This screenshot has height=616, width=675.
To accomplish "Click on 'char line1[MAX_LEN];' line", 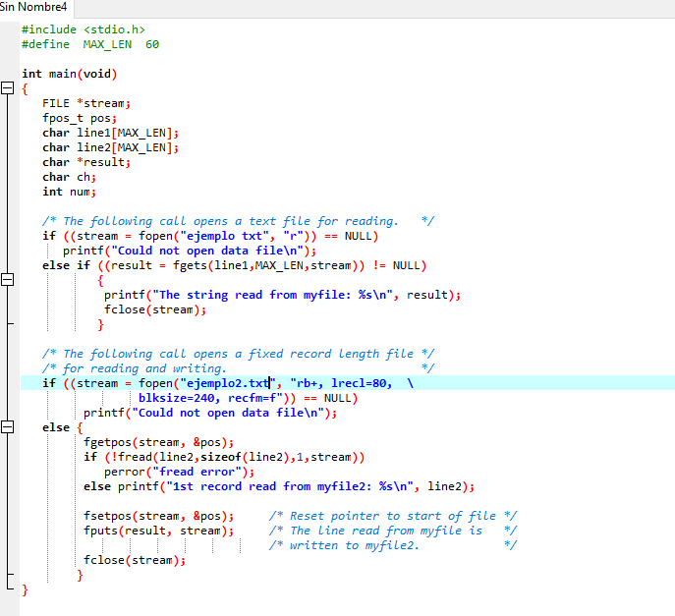I will click(110, 133).
